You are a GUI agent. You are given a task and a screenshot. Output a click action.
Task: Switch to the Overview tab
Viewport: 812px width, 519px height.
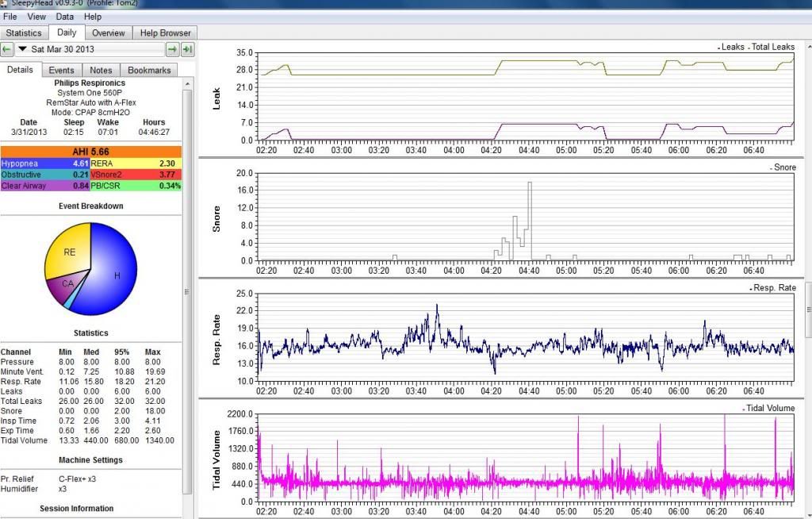[x=108, y=33]
